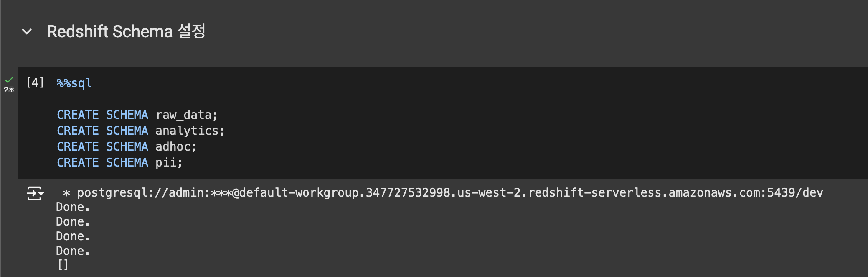The height and width of the screenshot is (277, 868).
Task: Click the first Done. output line
Action: click(73, 207)
